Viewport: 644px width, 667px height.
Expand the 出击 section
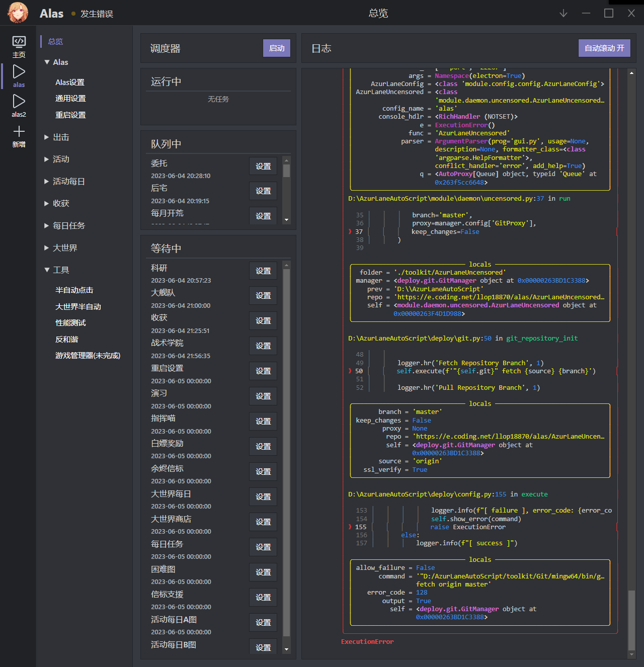click(60, 137)
